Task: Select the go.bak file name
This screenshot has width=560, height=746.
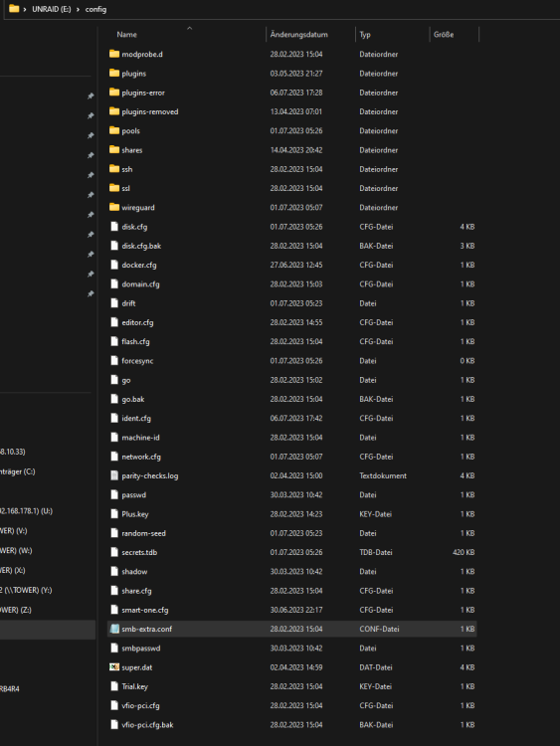Action: (x=132, y=399)
